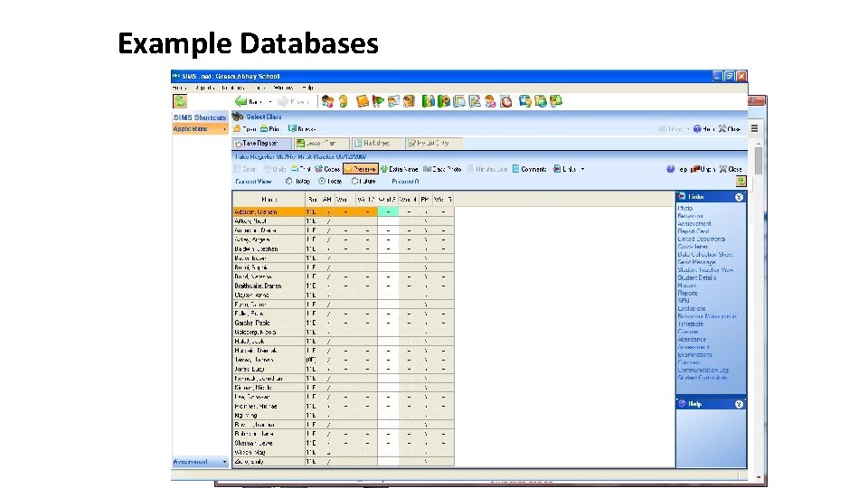868x488 pixels.
Task: Open the Report Card link
Action: click(693, 232)
